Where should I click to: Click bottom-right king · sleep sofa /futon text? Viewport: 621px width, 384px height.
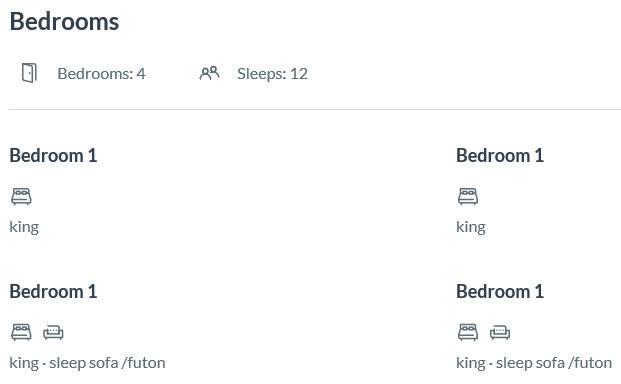[x=534, y=363]
